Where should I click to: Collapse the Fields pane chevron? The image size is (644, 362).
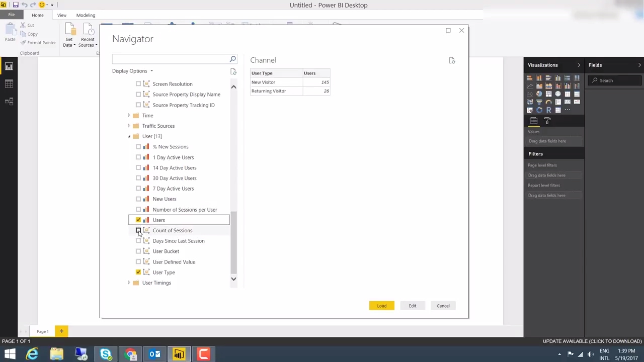pyautogui.click(x=639, y=65)
